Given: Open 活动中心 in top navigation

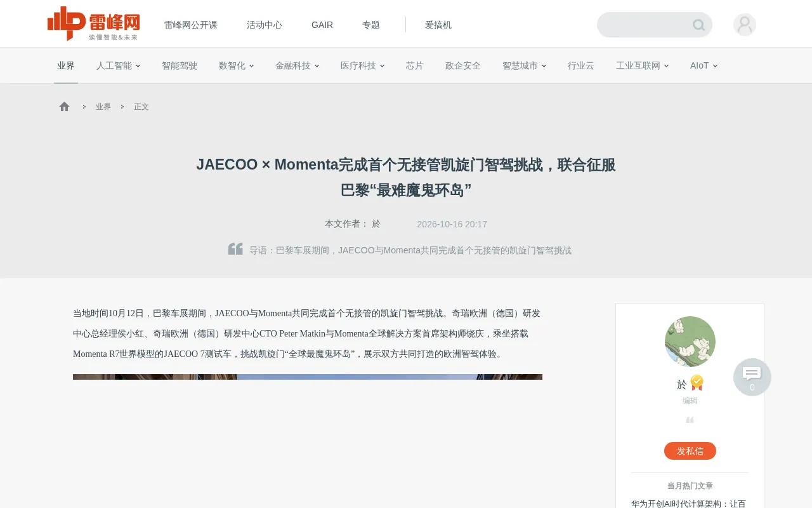Looking at the screenshot, I should click(x=265, y=25).
